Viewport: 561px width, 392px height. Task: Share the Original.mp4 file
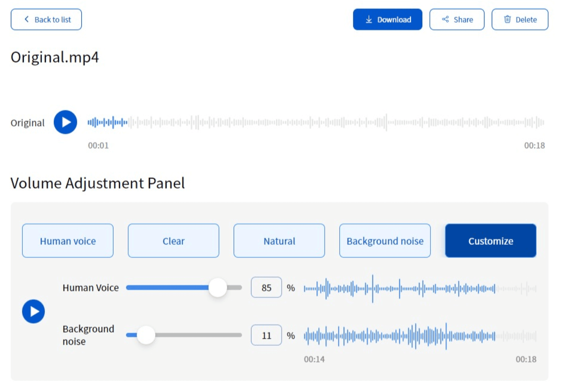[457, 19]
